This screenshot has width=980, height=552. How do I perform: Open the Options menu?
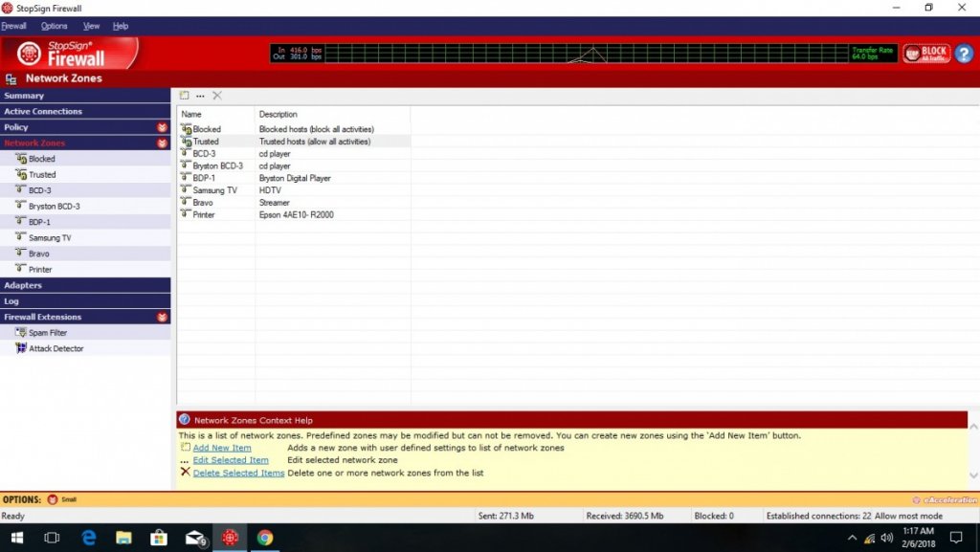pyautogui.click(x=55, y=26)
